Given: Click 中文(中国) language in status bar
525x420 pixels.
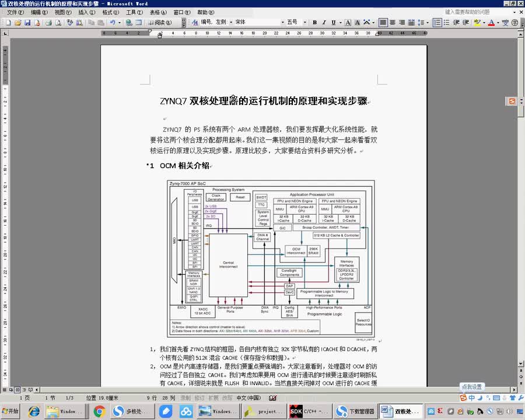Looking at the screenshot, I should [x=249, y=398].
